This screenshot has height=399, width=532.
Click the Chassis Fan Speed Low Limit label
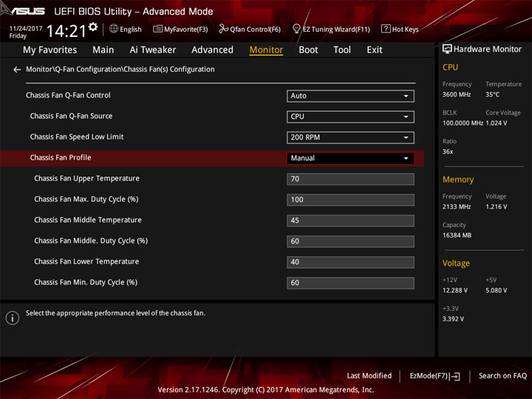[x=77, y=137]
